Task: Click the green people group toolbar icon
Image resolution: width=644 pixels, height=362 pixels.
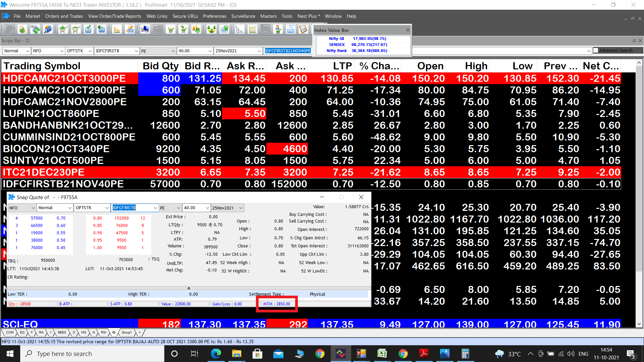Action: coord(211,29)
